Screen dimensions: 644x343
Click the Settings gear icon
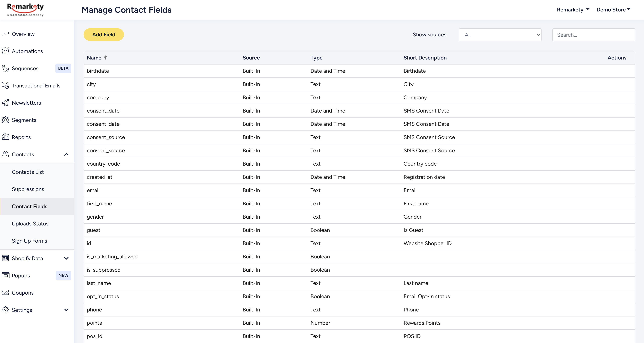(x=5, y=310)
